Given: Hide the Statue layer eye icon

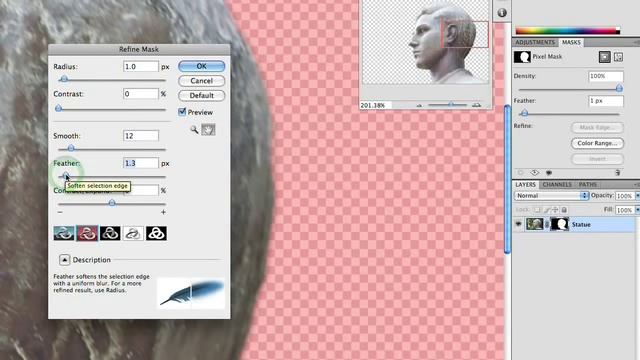Looking at the screenshot, I should click(518, 224).
